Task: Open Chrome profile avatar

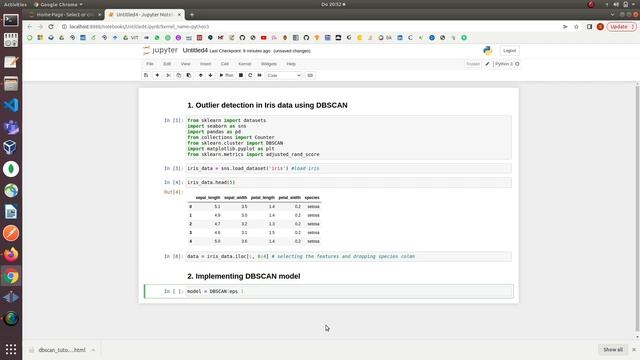Action: [x=600, y=27]
